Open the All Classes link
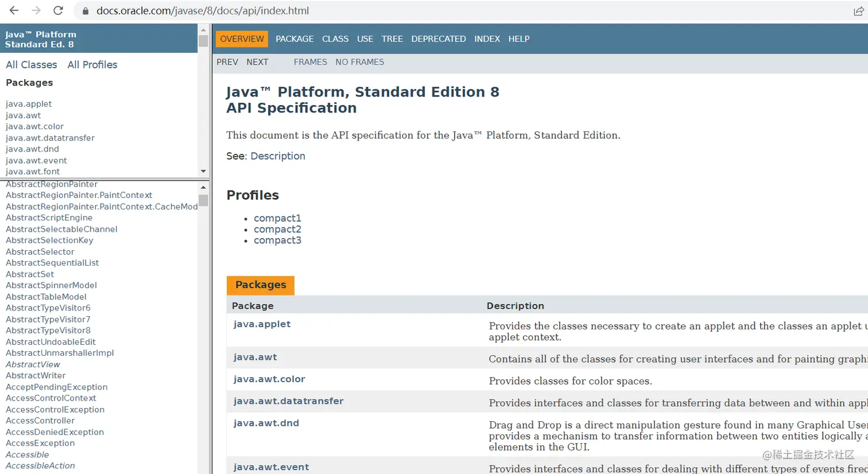The width and height of the screenshot is (868, 474). click(x=32, y=65)
